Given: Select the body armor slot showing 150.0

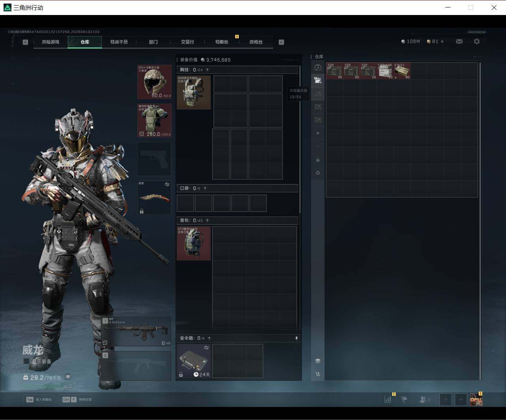Looking at the screenshot, I should click(155, 121).
